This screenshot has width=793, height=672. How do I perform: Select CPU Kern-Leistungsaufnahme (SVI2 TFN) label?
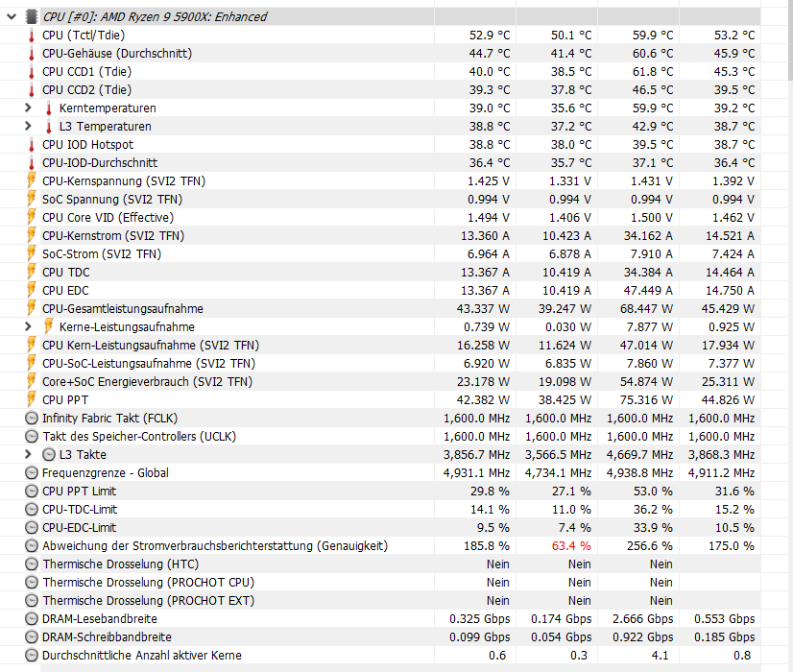click(150, 345)
